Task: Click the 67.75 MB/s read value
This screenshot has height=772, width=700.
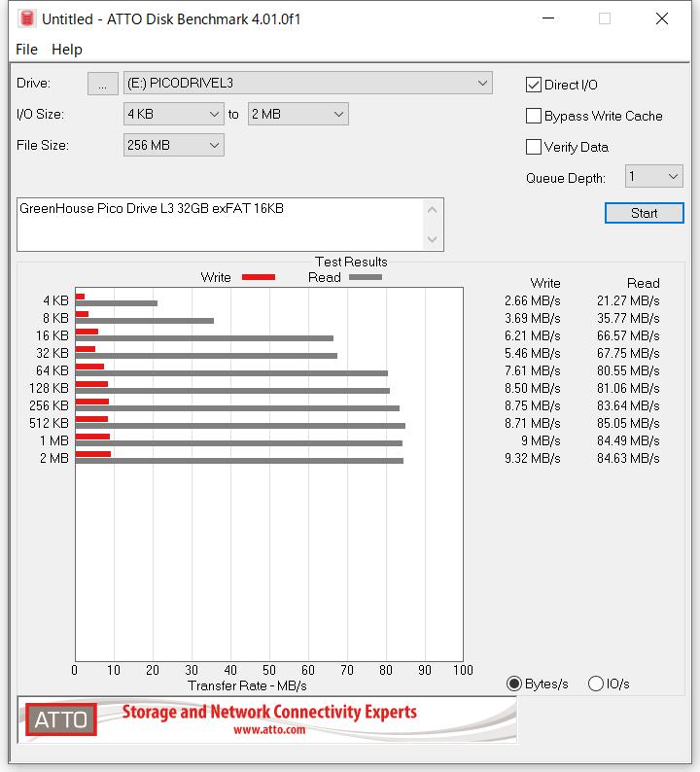Action: click(x=628, y=354)
